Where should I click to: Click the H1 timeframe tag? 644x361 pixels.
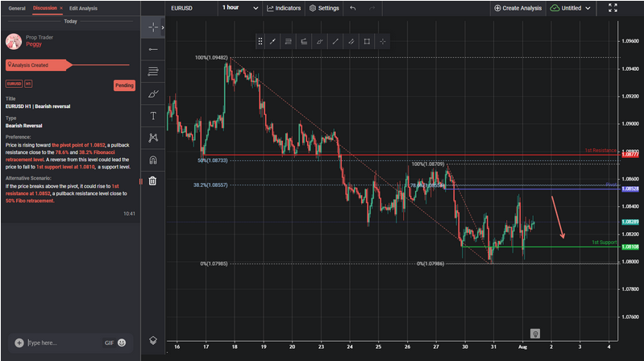(28, 84)
